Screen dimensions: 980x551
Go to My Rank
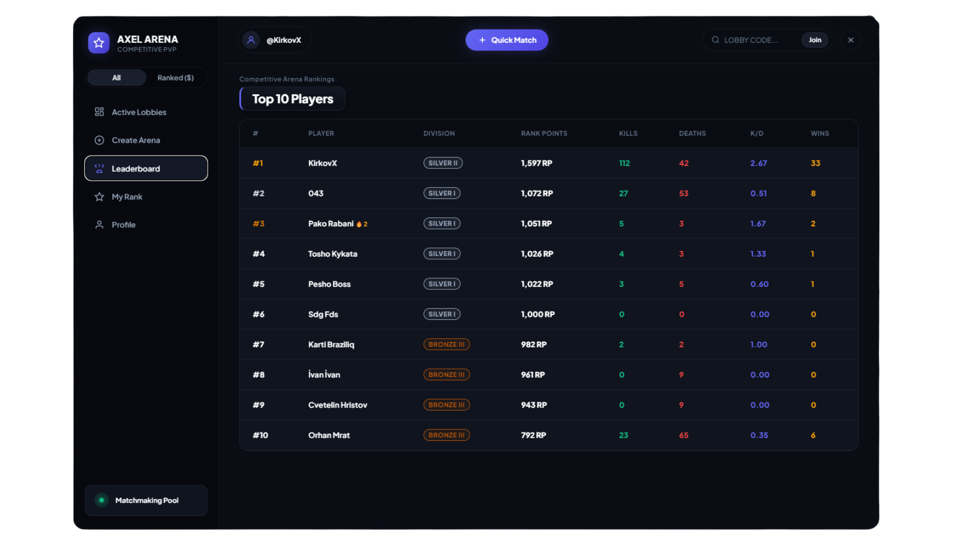146,196
